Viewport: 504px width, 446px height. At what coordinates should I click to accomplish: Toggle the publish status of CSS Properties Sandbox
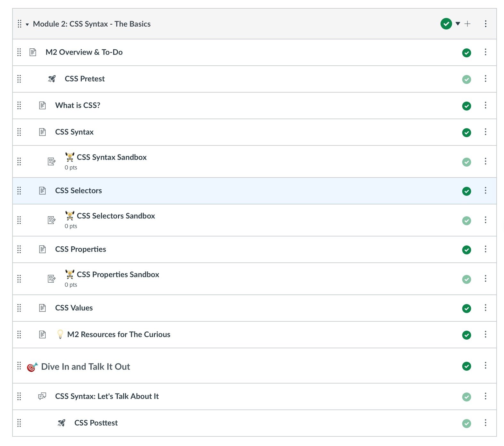point(466,279)
